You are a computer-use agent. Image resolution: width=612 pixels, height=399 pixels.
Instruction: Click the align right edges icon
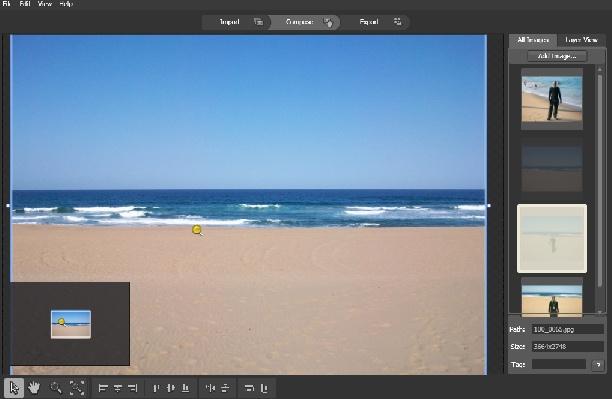pos(133,388)
